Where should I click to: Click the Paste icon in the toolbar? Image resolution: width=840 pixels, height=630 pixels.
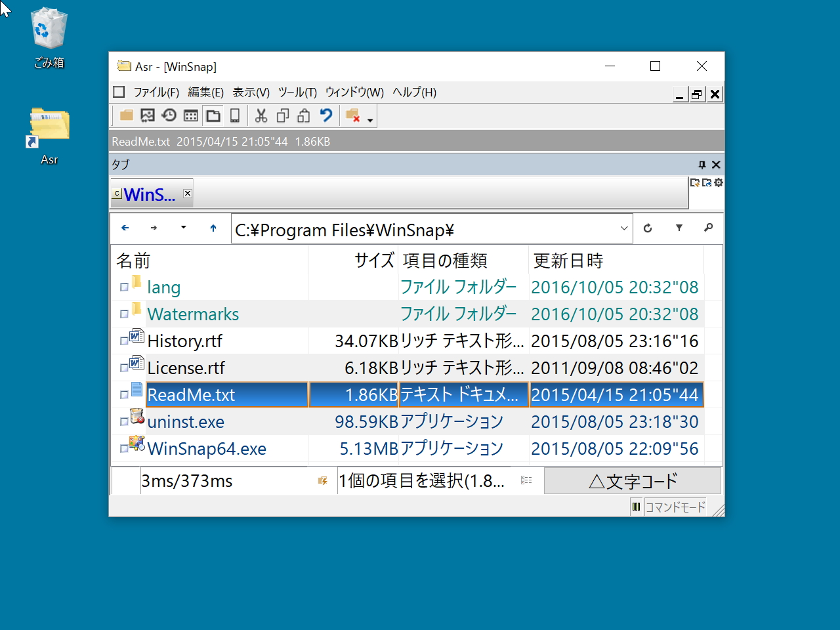[303, 115]
